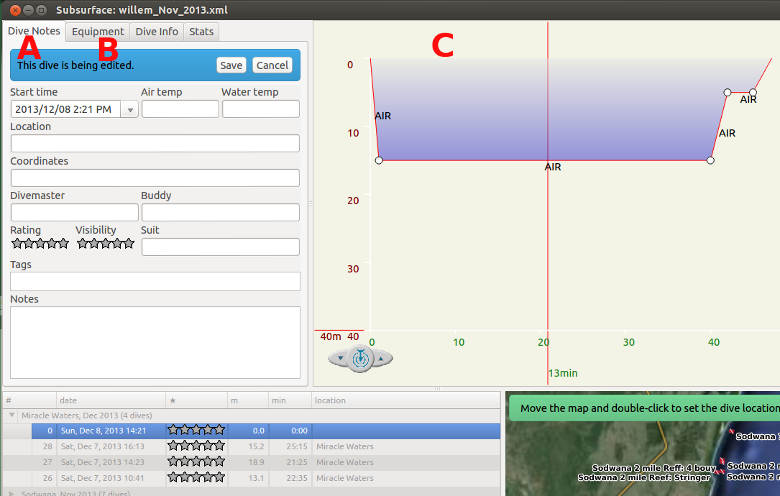Image resolution: width=780 pixels, height=496 pixels.
Task: Switch to the Equipment tab
Action: click(x=98, y=32)
